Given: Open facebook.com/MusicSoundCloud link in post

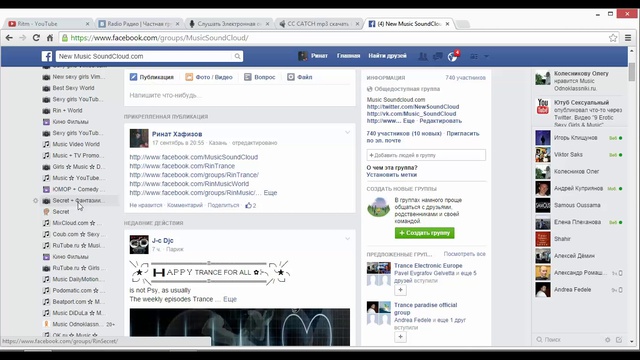Looking at the screenshot, I should [194, 157].
